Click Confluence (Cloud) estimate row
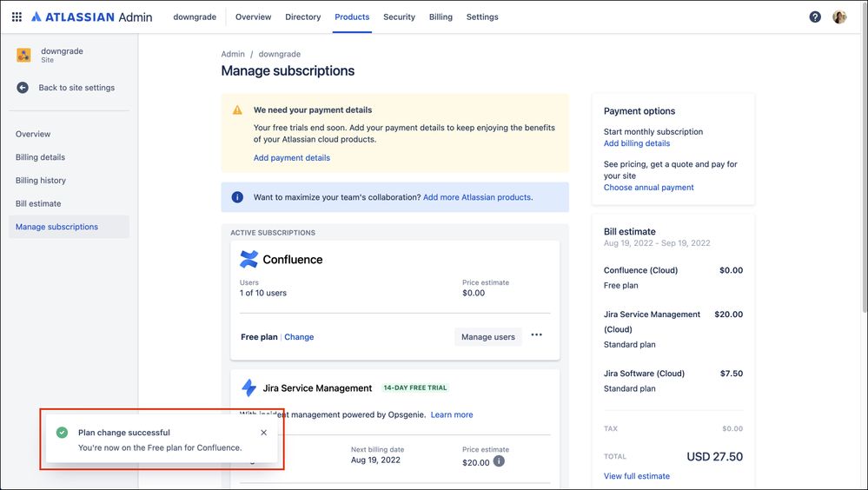The width and height of the screenshot is (868, 490). [673, 277]
